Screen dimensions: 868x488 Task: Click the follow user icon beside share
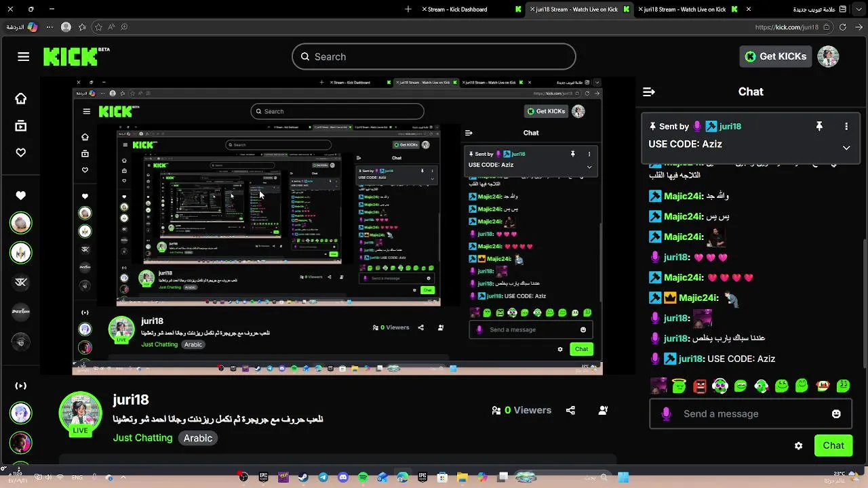coord(603,411)
